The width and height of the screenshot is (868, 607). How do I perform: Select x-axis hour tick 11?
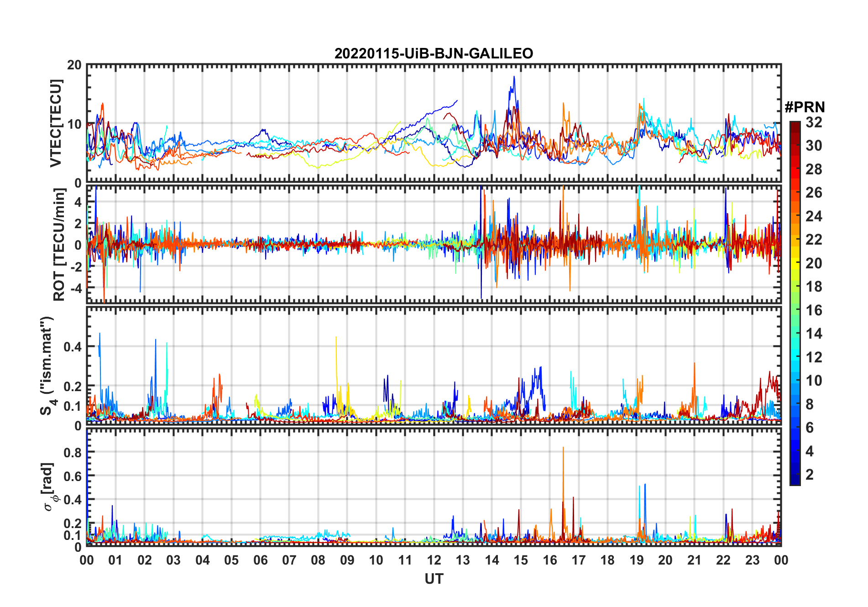click(x=405, y=560)
